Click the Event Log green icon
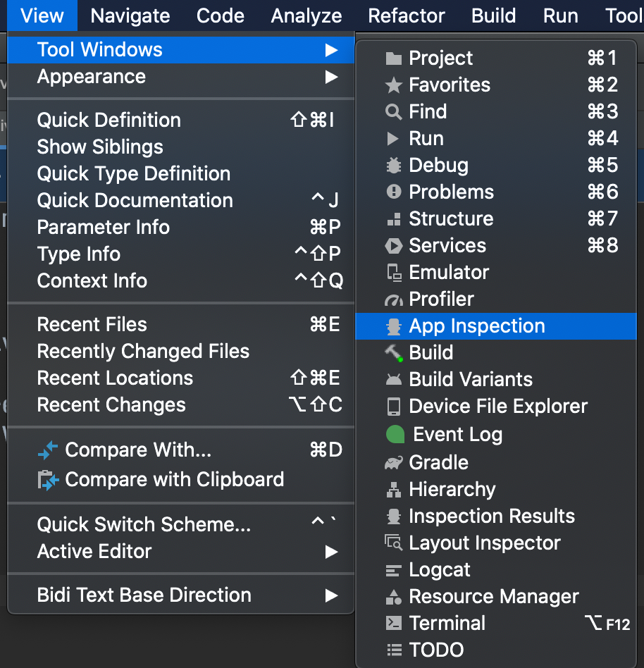Image resolution: width=644 pixels, height=668 pixels. [x=395, y=435]
